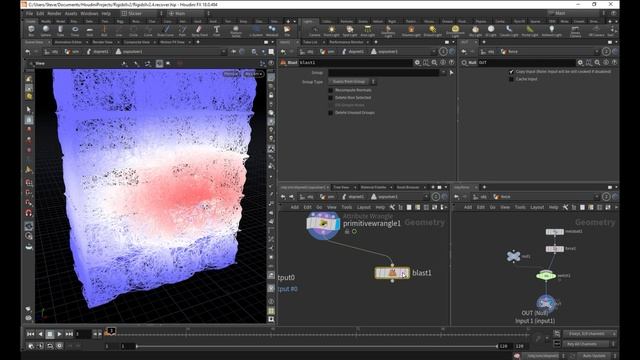Viewport: 640px width, 360px height.
Task: Open the Windows menu
Action: (89, 13)
